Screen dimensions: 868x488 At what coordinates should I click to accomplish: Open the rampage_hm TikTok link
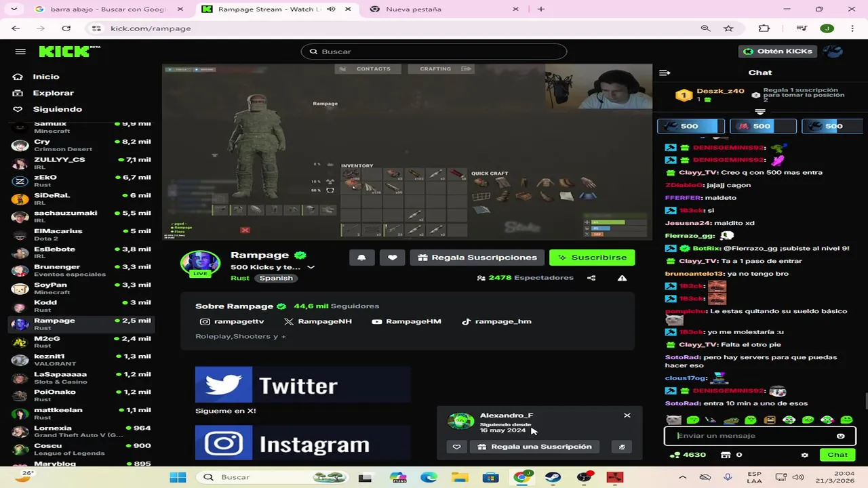(496, 321)
